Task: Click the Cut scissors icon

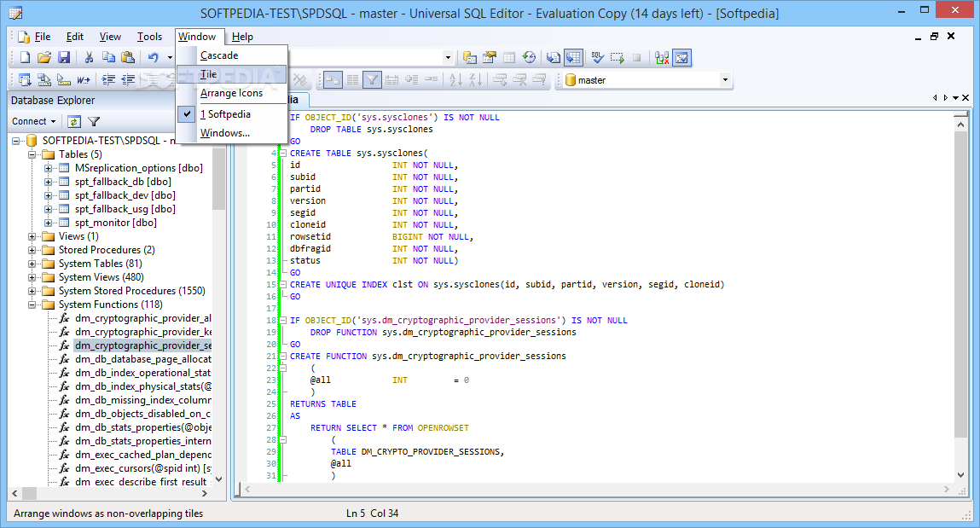Action: tap(89, 58)
